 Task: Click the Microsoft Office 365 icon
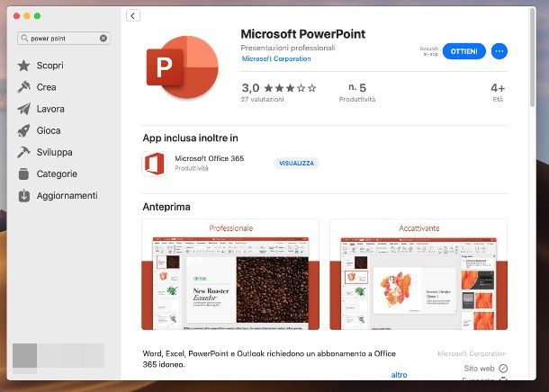(x=155, y=164)
